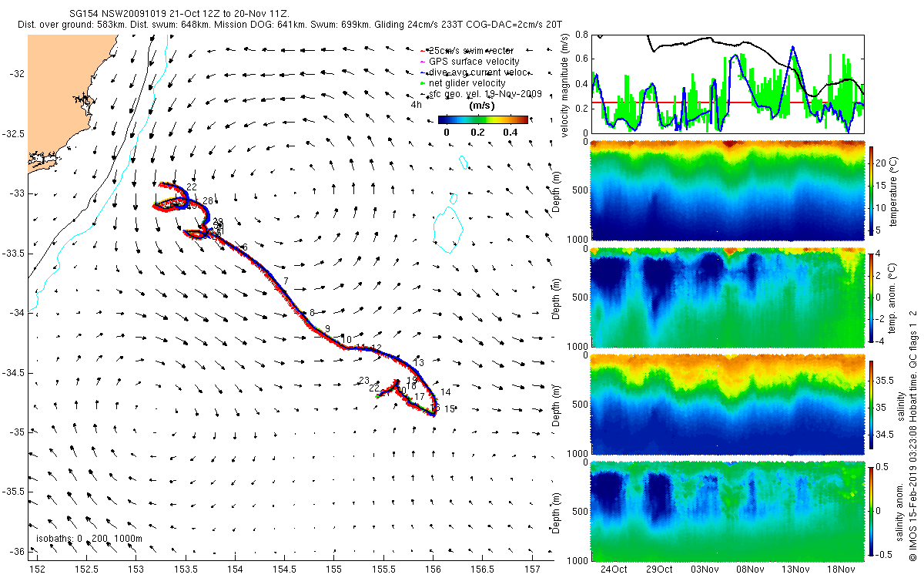Click the velocity colorbar below the legend
The image size is (924, 578).
(x=484, y=119)
